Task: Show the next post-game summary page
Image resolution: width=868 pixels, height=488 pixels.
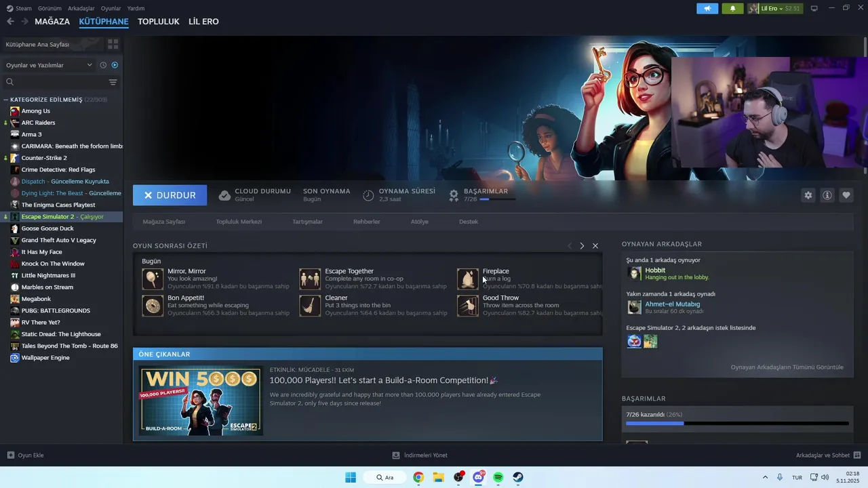Action: coord(582,245)
